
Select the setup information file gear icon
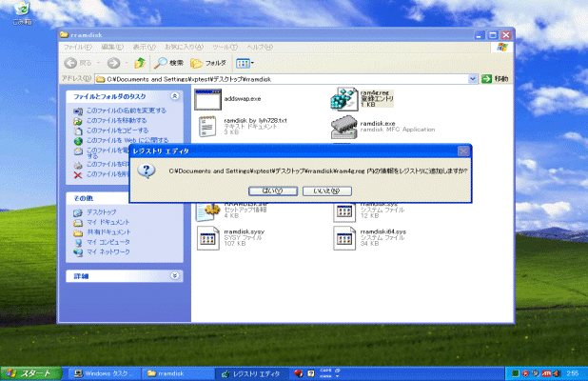point(207,211)
